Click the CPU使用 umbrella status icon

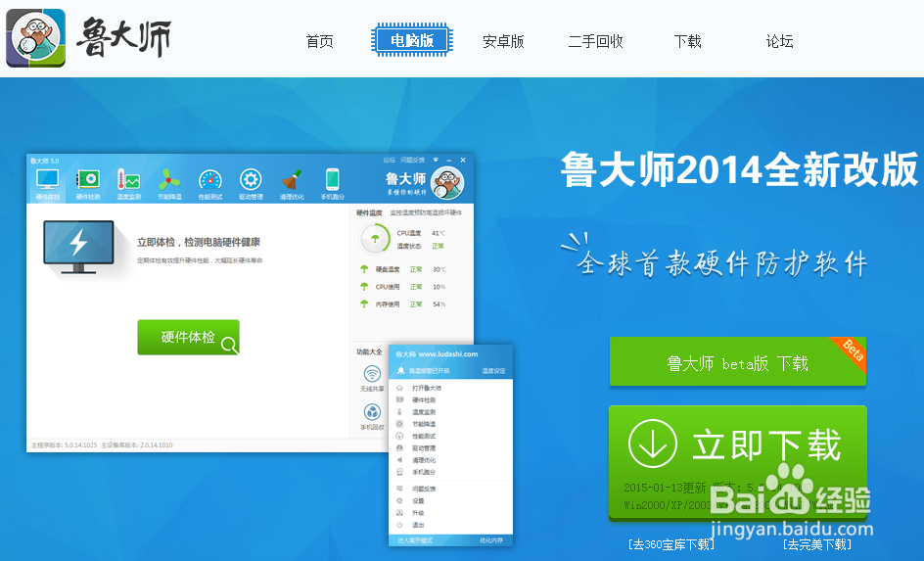point(364,287)
